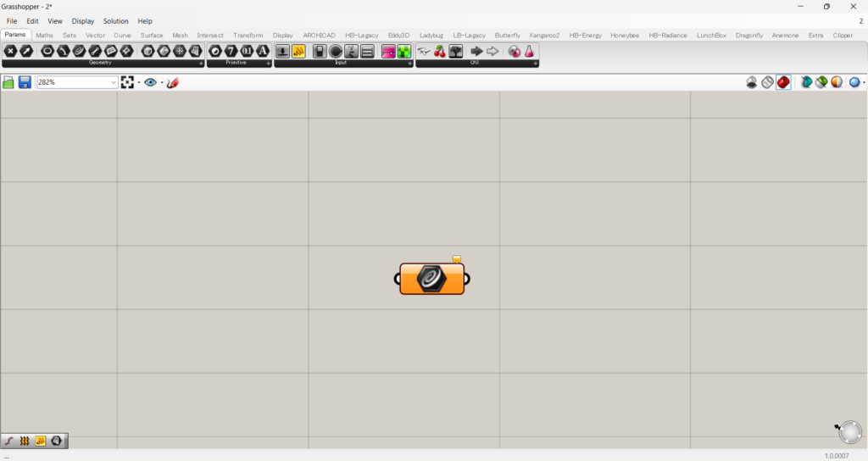Disable preview using the no-preview icon

[752, 82]
